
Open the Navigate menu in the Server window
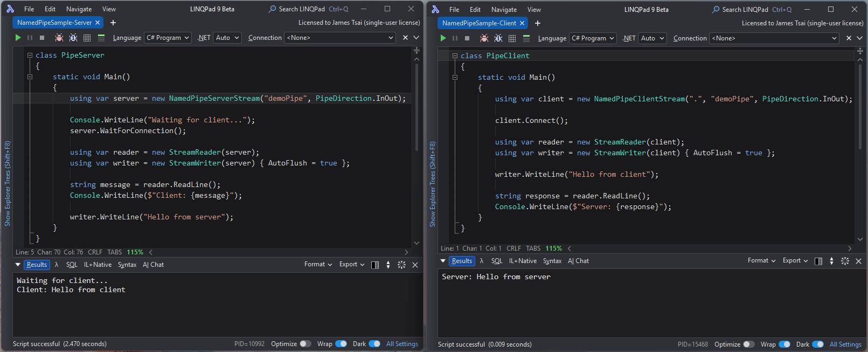click(79, 9)
